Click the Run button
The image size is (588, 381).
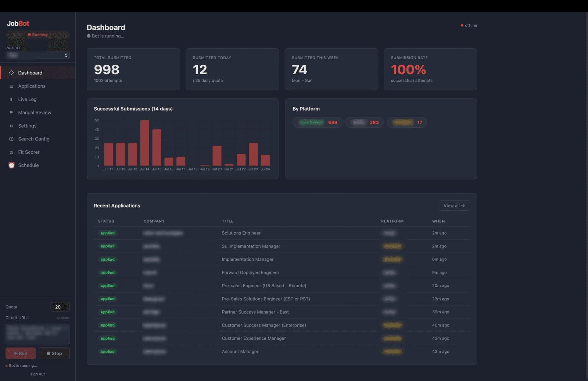pyautogui.click(x=21, y=353)
